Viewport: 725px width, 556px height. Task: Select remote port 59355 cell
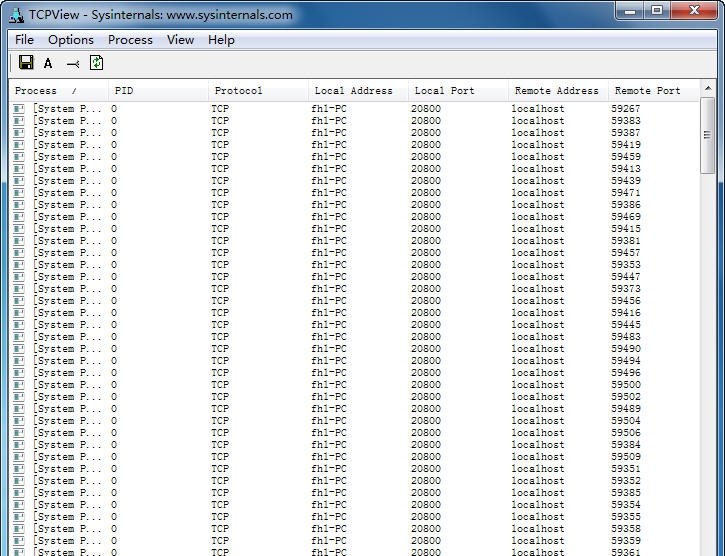(626, 517)
